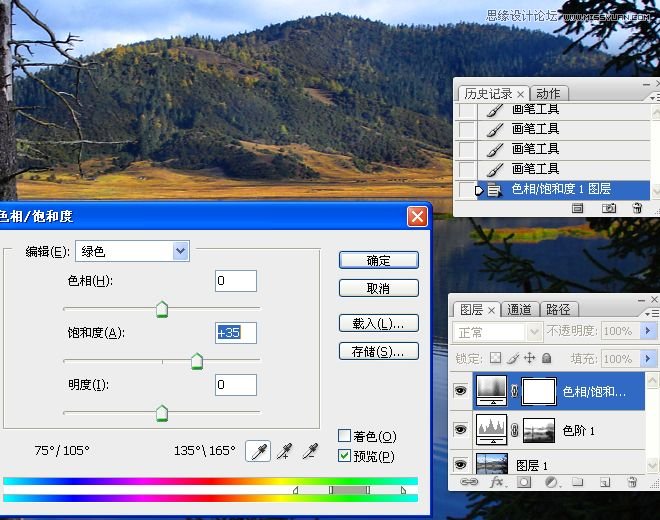Click the 饱和度(A) +35 input field
The image size is (660, 520).
click(236, 333)
